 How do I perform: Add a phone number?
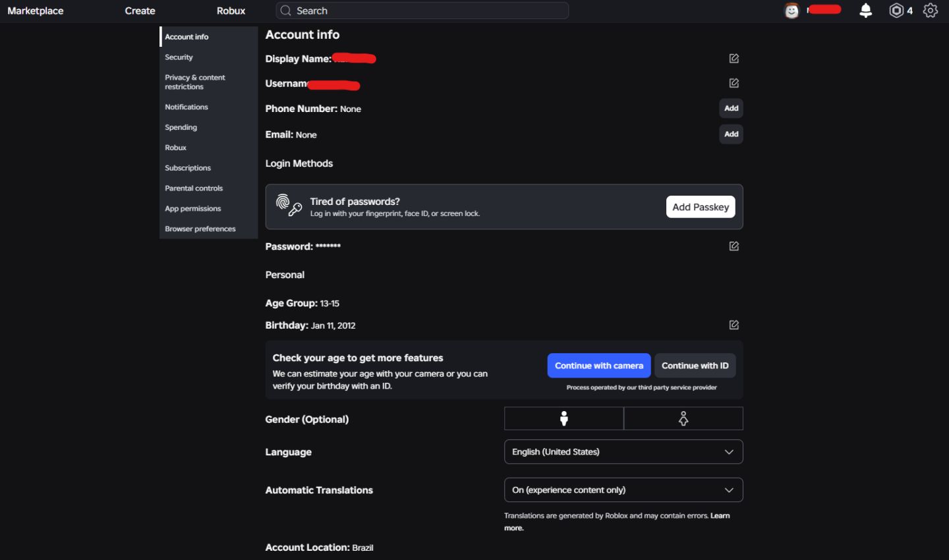731,108
